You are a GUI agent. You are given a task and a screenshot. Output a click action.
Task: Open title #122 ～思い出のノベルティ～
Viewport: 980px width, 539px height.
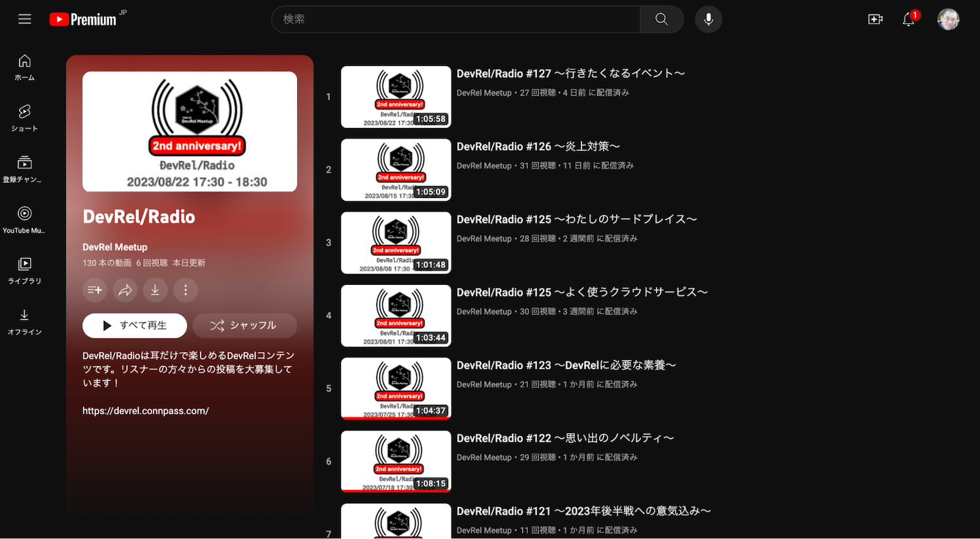pyautogui.click(x=565, y=438)
